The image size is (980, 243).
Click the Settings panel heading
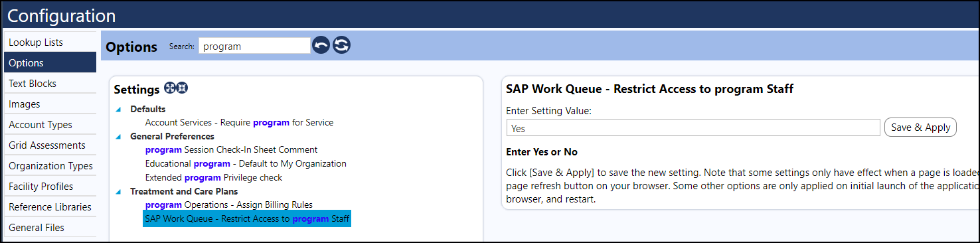137,89
